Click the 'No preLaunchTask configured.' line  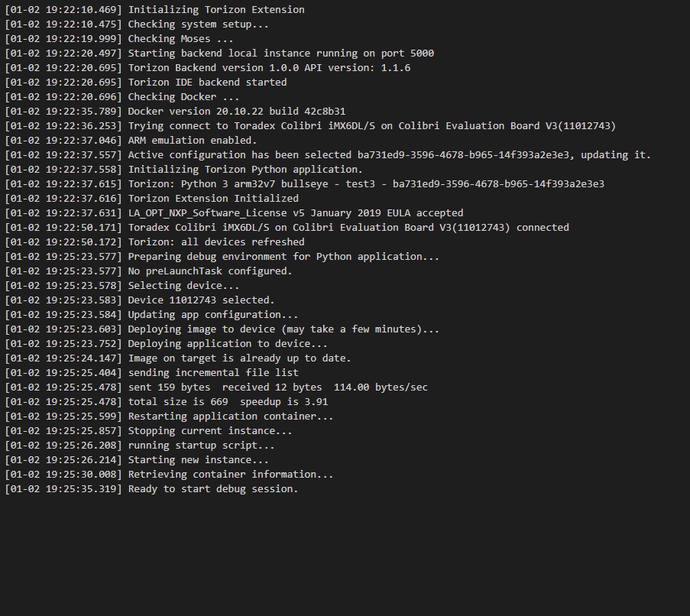(x=148, y=271)
